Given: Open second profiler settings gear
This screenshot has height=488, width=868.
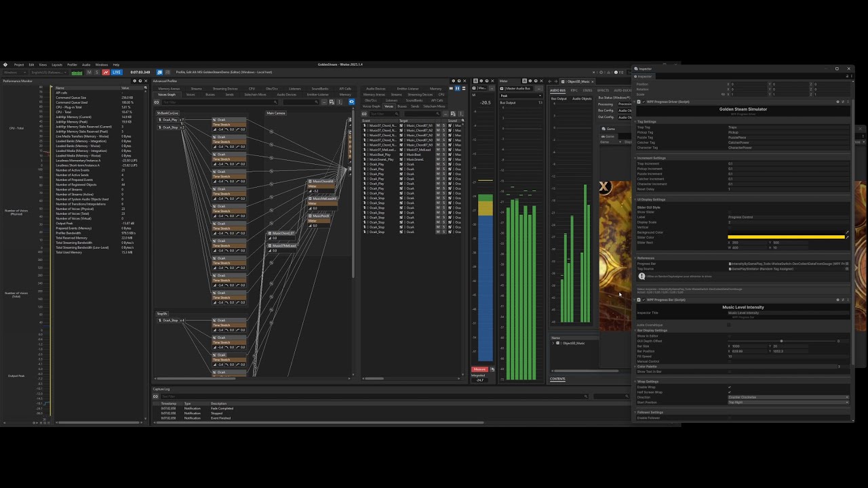Looking at the screenshot, I should (453, 81).
